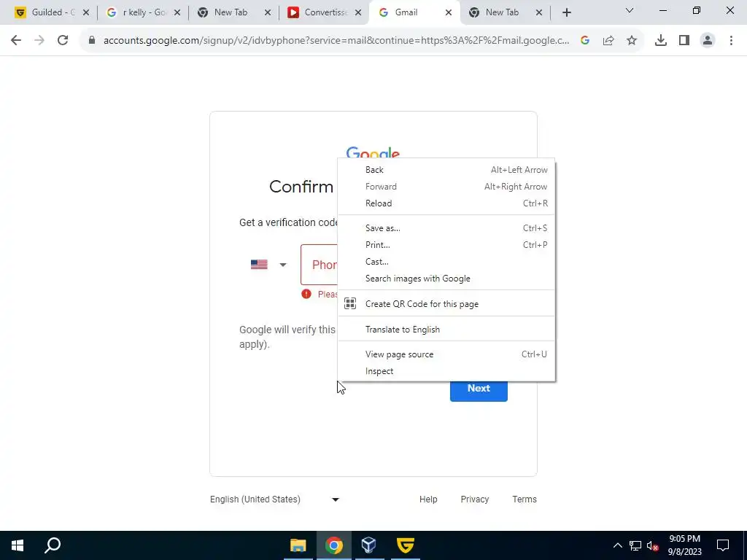Bookmark this page with the star icon
This screenshot has height=560, width=747.
632,41
